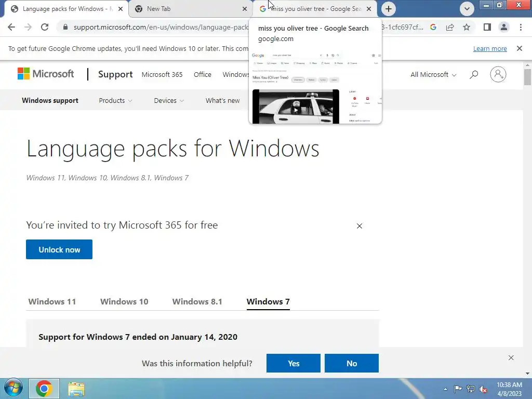Click the address bar URL field

161,27
